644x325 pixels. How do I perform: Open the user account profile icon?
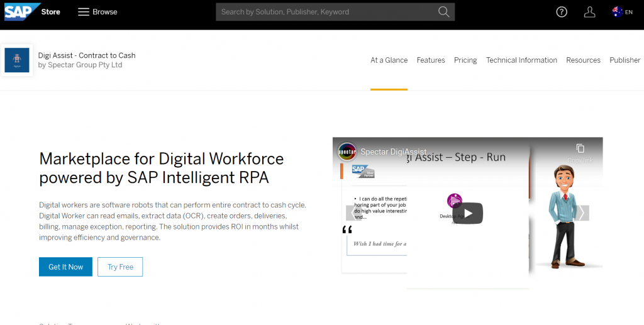coord(589,12)
